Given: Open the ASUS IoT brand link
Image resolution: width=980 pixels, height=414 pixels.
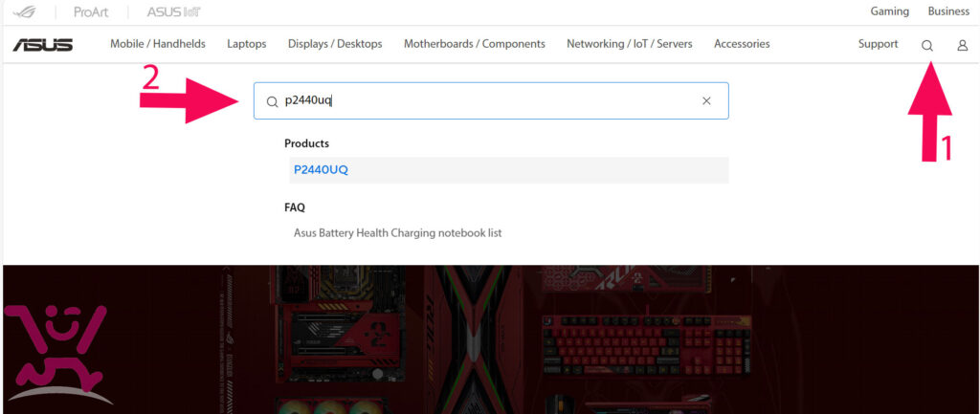Looking at the screenshot, I should tap(174, 11).
